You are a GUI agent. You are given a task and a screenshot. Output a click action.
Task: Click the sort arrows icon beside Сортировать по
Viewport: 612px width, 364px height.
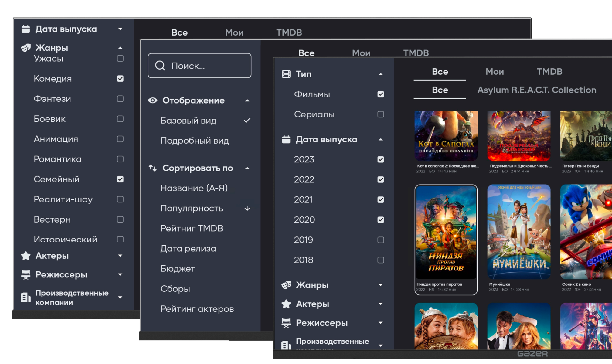pyautogui.click(x=153, y=168)
